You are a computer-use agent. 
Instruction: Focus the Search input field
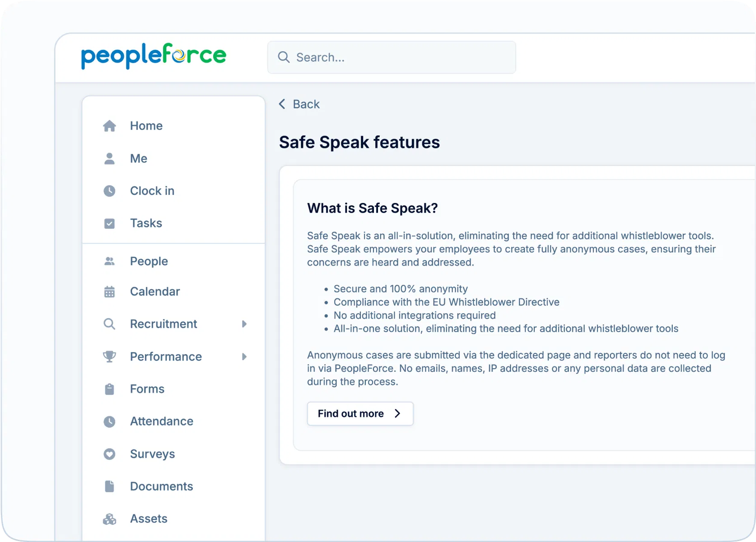pos(392,57)
